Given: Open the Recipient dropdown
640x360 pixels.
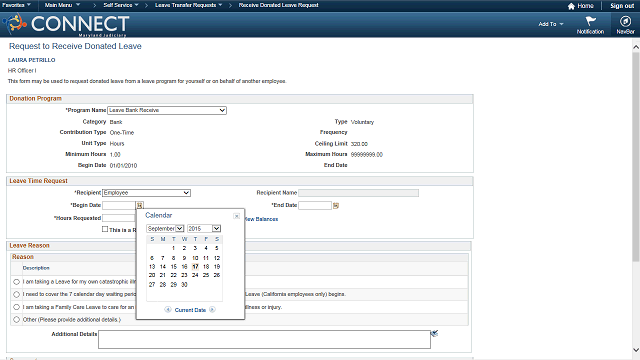Looking at the screenshot, I should point(146,193).
